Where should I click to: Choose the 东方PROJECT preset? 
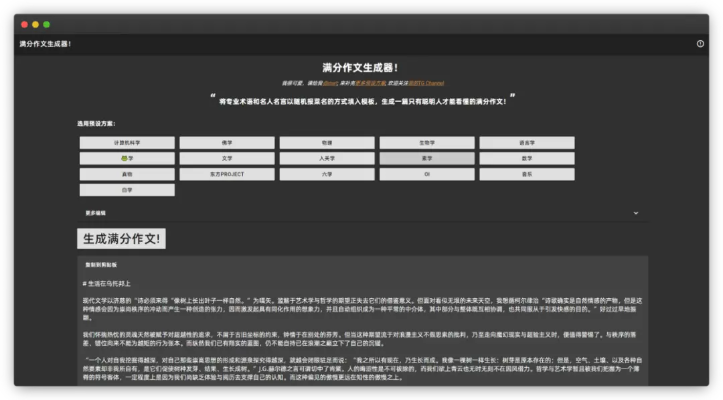pos(227,174)
